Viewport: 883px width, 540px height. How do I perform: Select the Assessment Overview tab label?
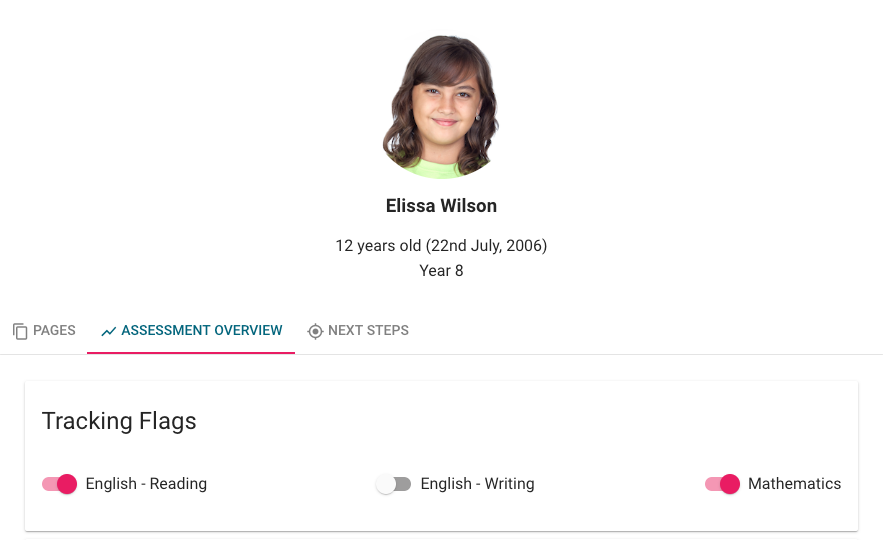pyautogui.click(x=201, y=330)
